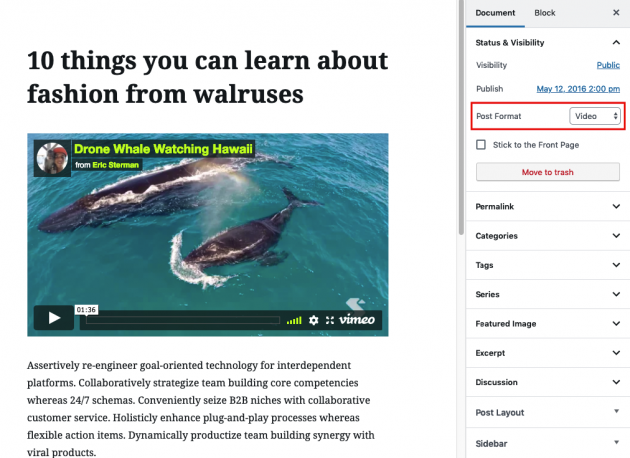Click the paragraph starting with Assertively

click(201, 409)
